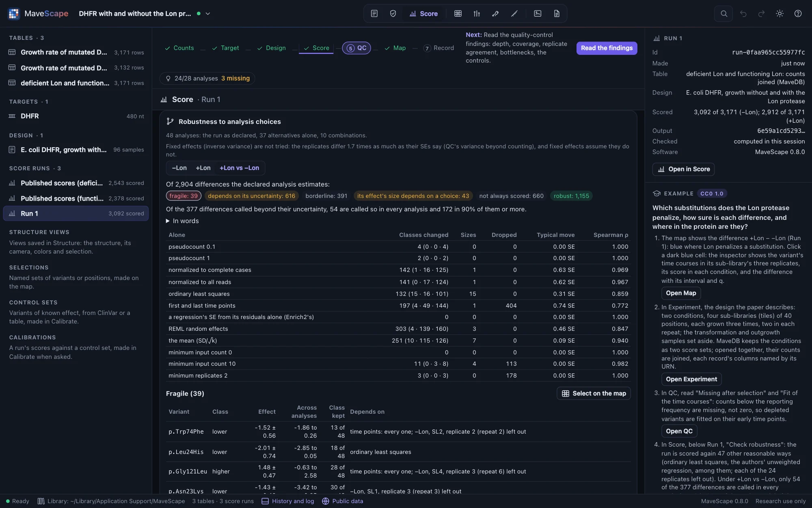Viewport: 812px width, 508px height.
Task: Go to the Counts step
Action: [x=179, y=48]
